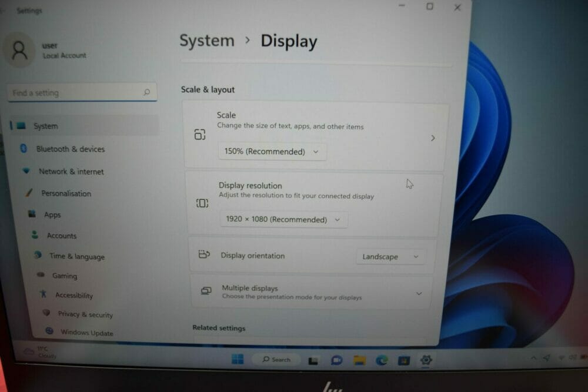
Task: Open the user Local Account name
Action: tap(64, 51)
